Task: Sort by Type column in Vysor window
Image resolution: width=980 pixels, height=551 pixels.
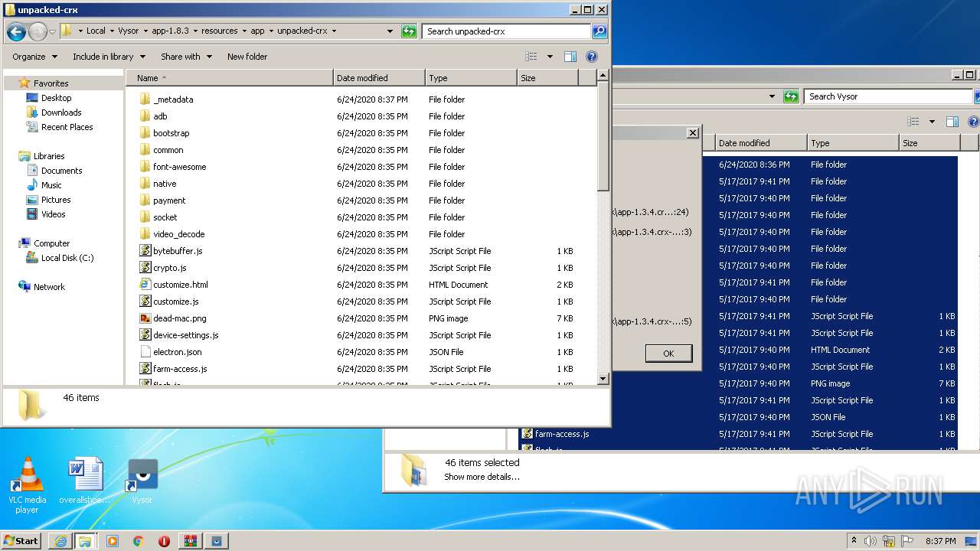Action: [853, 143]
